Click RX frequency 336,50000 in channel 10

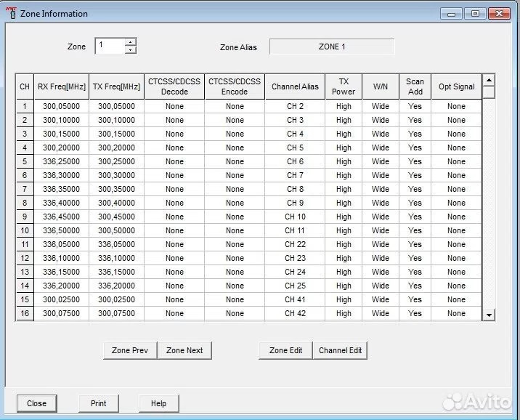tap(61, 230)
